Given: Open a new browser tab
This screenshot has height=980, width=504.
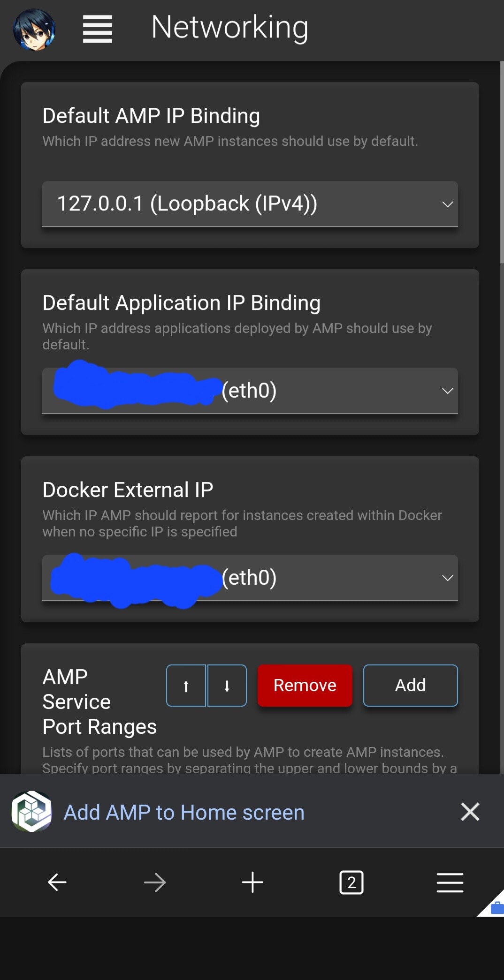Looking at the screenshot, I should 252,882.
